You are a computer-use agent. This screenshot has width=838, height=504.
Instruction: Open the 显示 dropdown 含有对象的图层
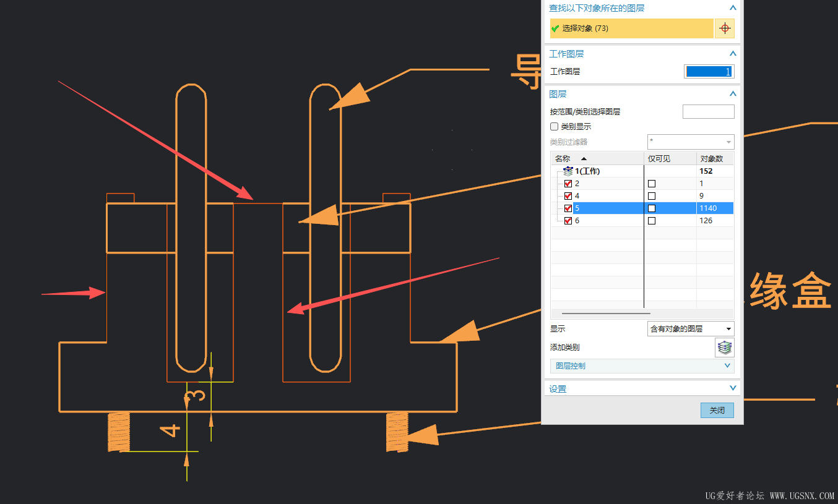tap(691, 329)
